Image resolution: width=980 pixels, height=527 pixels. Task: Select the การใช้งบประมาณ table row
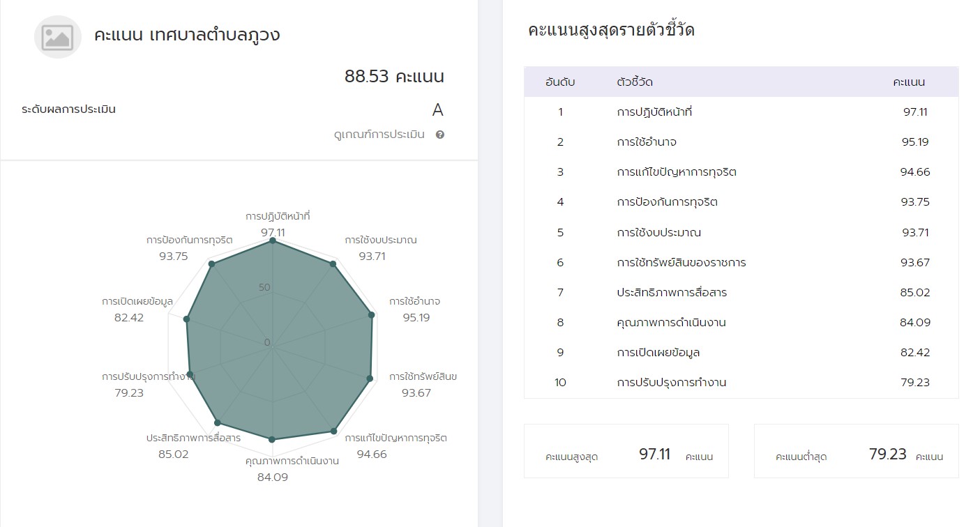pyautogui.click(x=741, y=232)
